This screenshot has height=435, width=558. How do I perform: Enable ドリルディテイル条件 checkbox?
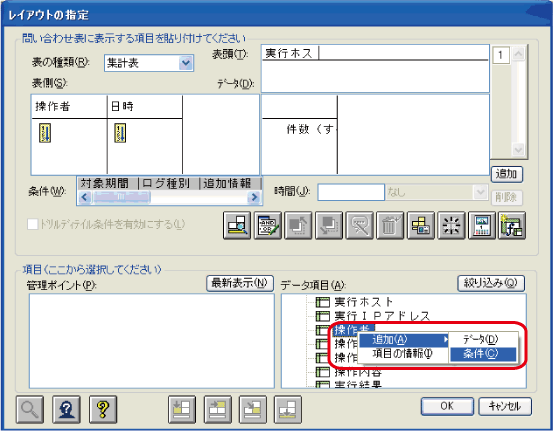point(32,224)
